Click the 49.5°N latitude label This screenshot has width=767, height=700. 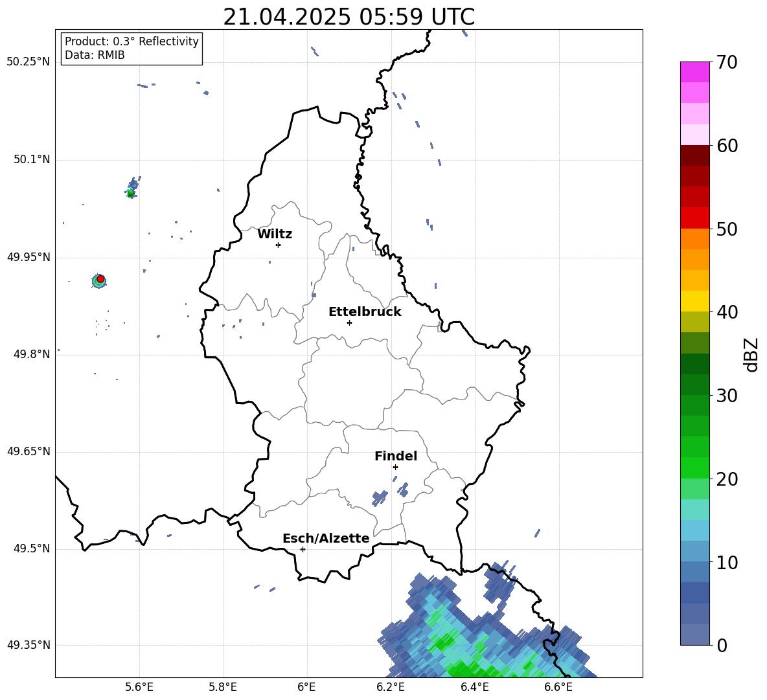[32, 548]
